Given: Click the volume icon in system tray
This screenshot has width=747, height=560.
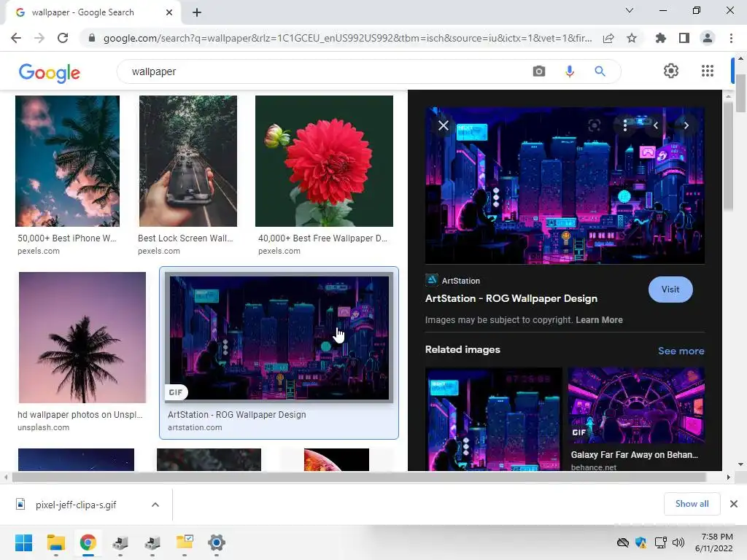Looking at the screenshot, I should tap(678, 542).
